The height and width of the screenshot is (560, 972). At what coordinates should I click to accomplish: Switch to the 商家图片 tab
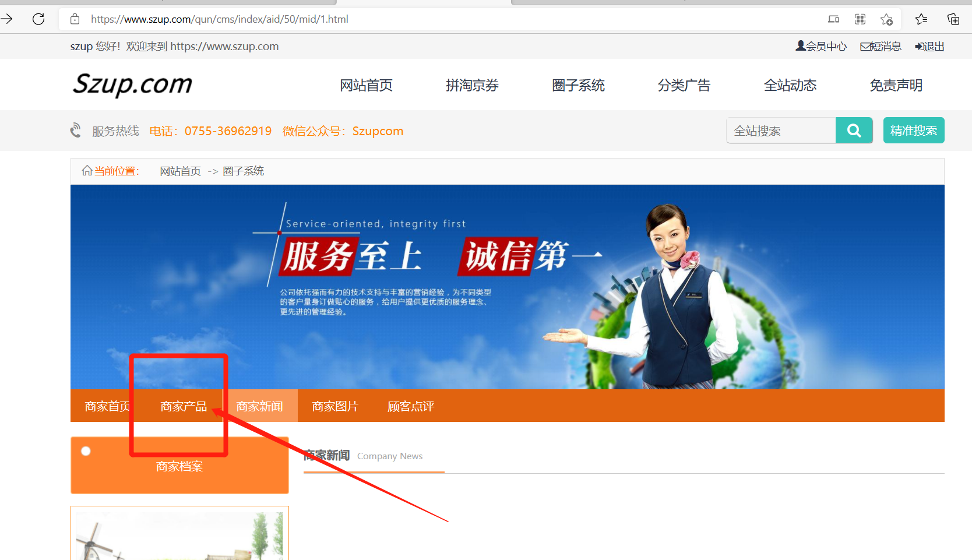coord(335,406)
